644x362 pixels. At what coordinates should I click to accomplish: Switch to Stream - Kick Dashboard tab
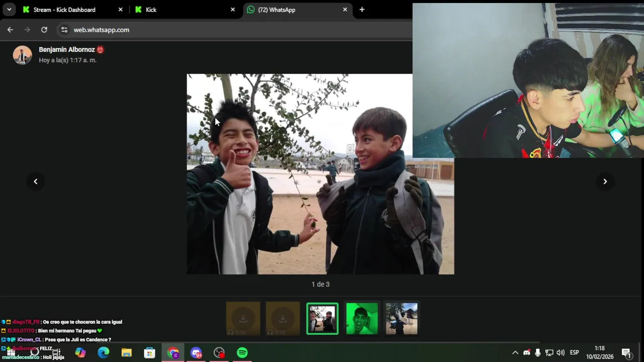click(x=73, y=10)
